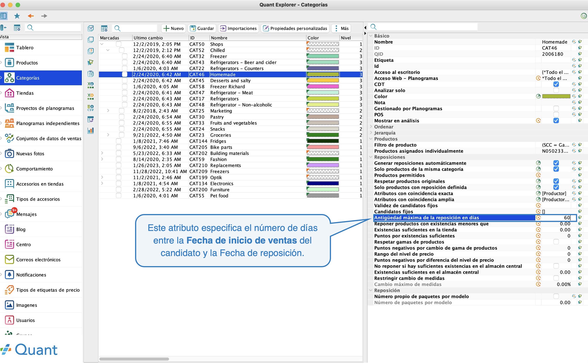Image resolution: width=588 pixels, height=364 pixels.
Task: Expand the Building materials row
Action: 102,153
